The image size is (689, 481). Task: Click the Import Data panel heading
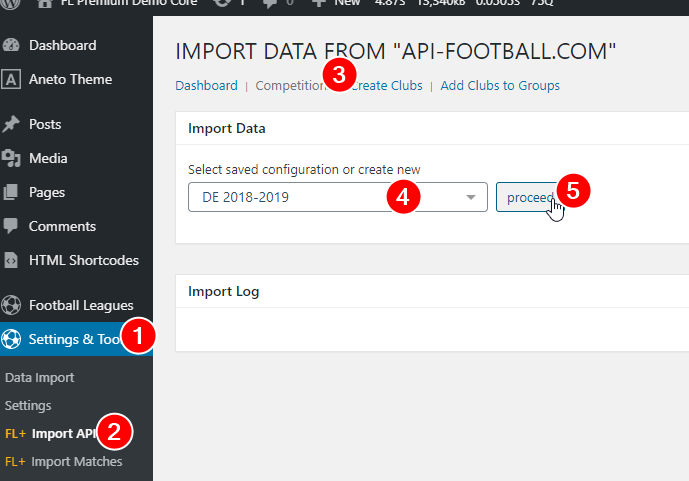tap(227, 128)
